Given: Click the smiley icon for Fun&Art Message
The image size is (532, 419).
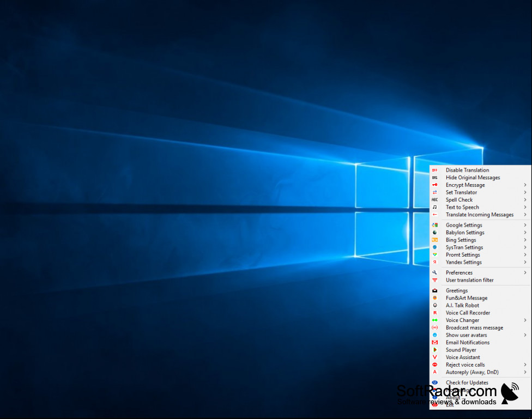Looking at the screenshot, I should (434, 298).
